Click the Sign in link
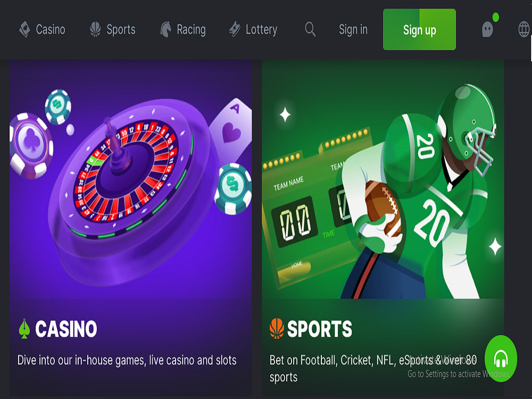The image size is (532, 399). tap(353, 29)
